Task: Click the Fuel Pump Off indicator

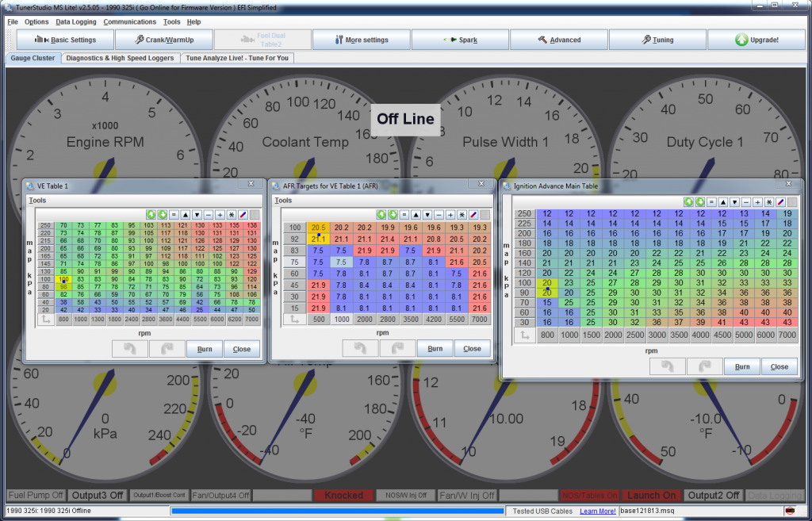Action: coord(36,496)
